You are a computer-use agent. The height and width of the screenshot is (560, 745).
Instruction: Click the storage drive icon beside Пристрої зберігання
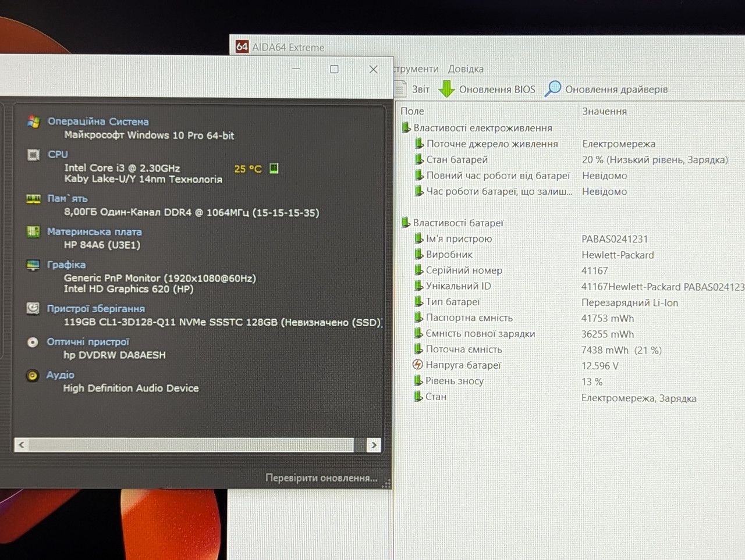[33, 309]
